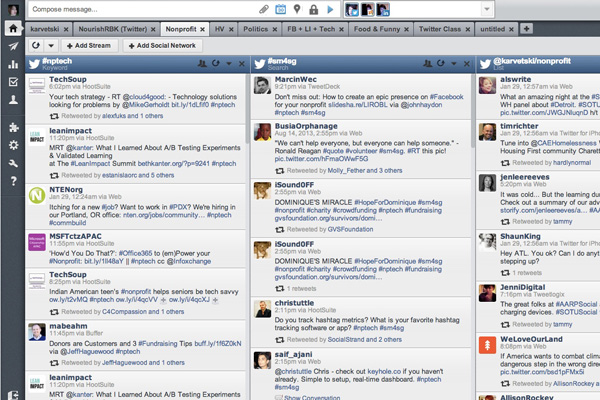Select the second profile avatar in profile picker
The height and width of the screenshot is (400, 600).
point(367,9)
